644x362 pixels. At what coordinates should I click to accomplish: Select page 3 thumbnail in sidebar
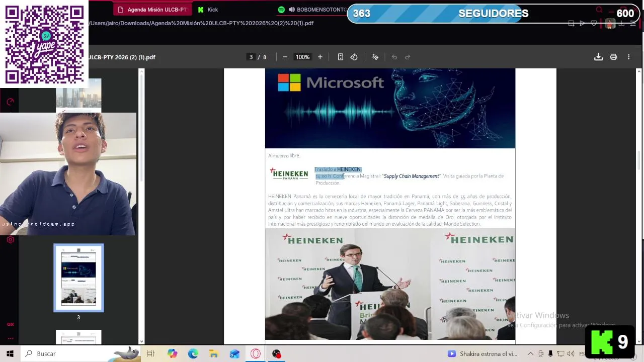(78, 278)
